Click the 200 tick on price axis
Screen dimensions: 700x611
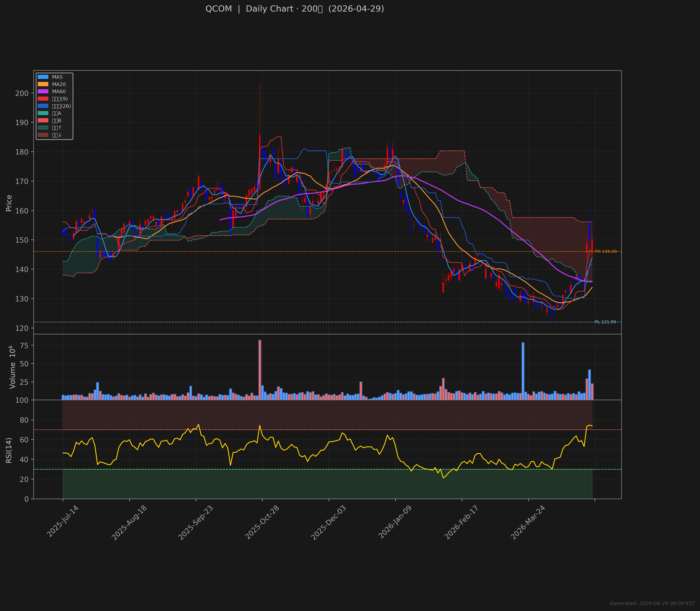click(22, 93)
